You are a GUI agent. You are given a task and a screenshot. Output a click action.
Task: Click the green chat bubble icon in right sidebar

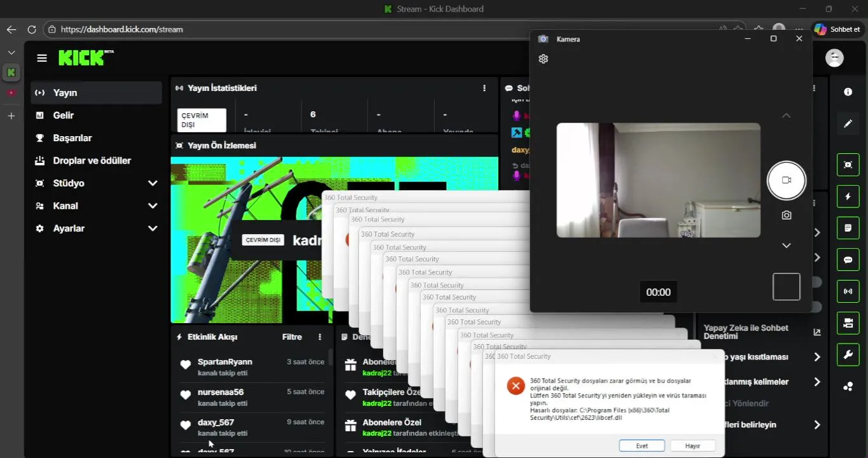pyautogui.click(x=848, y=260)
